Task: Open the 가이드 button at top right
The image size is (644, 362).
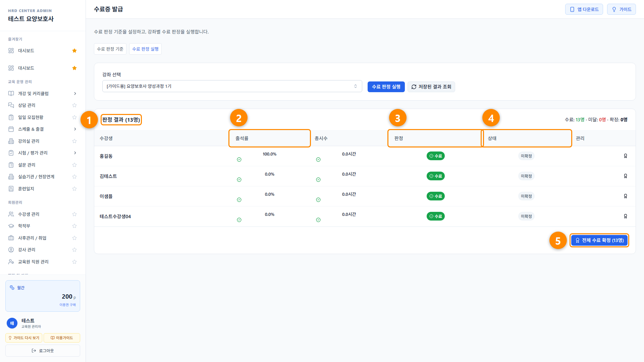Action: [x=622, y=9]
